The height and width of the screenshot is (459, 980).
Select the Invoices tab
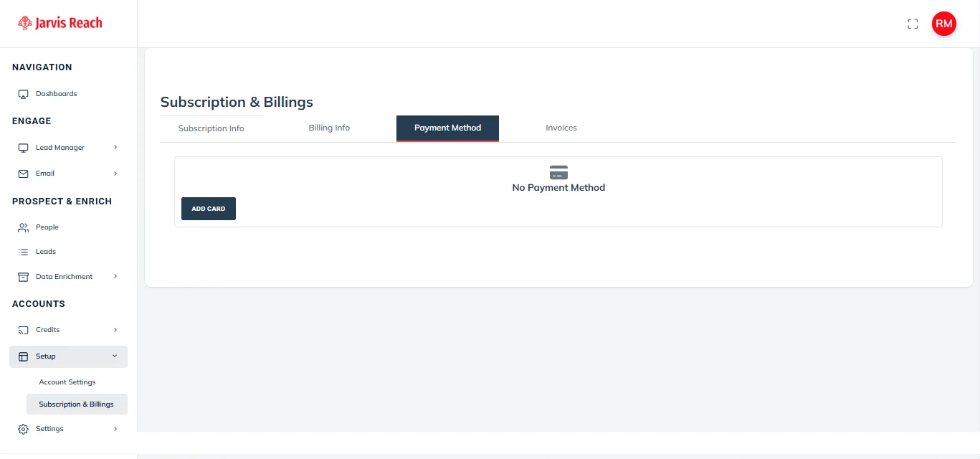pyautogui.click(x=561, y=128)
